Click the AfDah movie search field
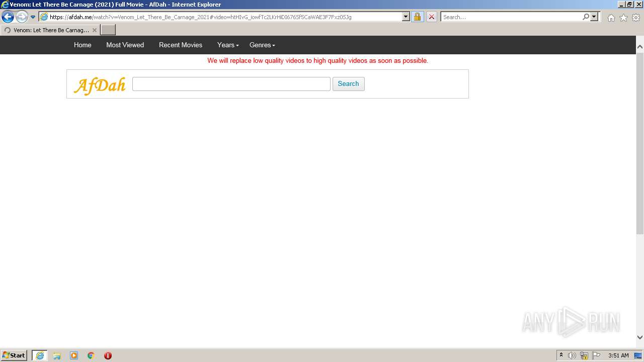Viewport: 644px width, 362px height. (x=231, y=84)
